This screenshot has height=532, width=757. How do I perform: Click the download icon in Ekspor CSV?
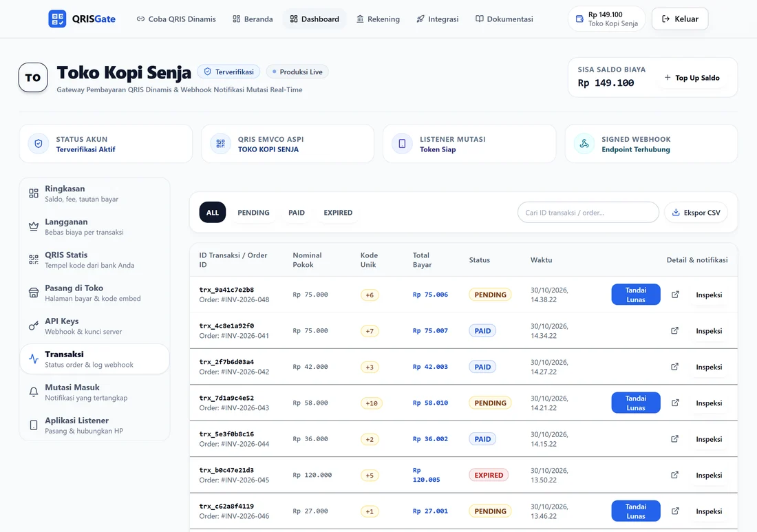click(x=676, y=213)
